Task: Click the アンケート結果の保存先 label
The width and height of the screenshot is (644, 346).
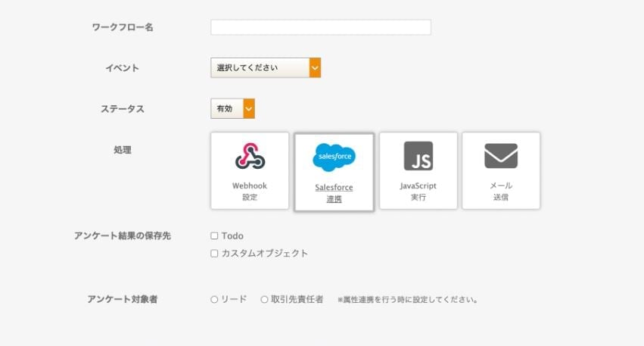Action: [x=123, y=236]
